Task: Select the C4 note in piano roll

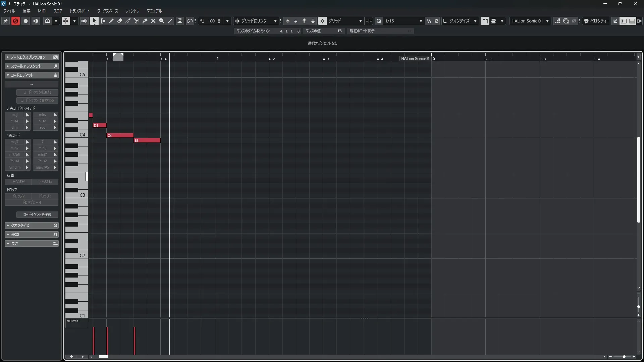Action: pos(120,135)
